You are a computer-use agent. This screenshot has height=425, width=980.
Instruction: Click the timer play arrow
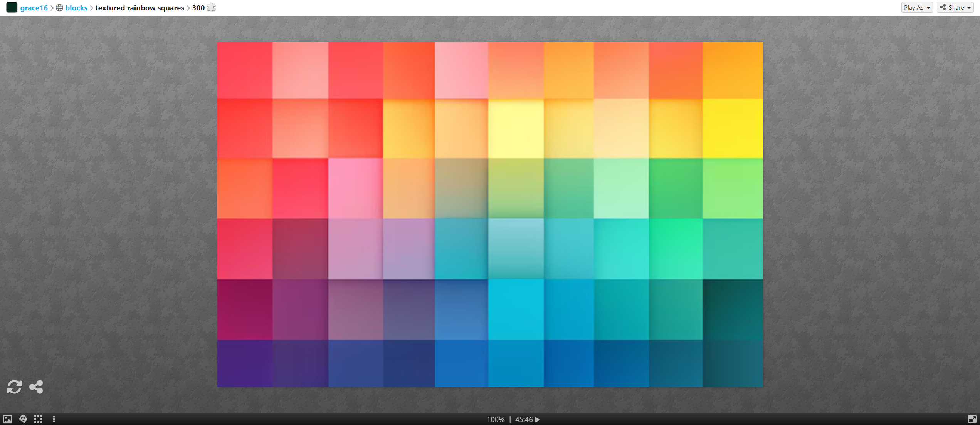coord(538,420)
